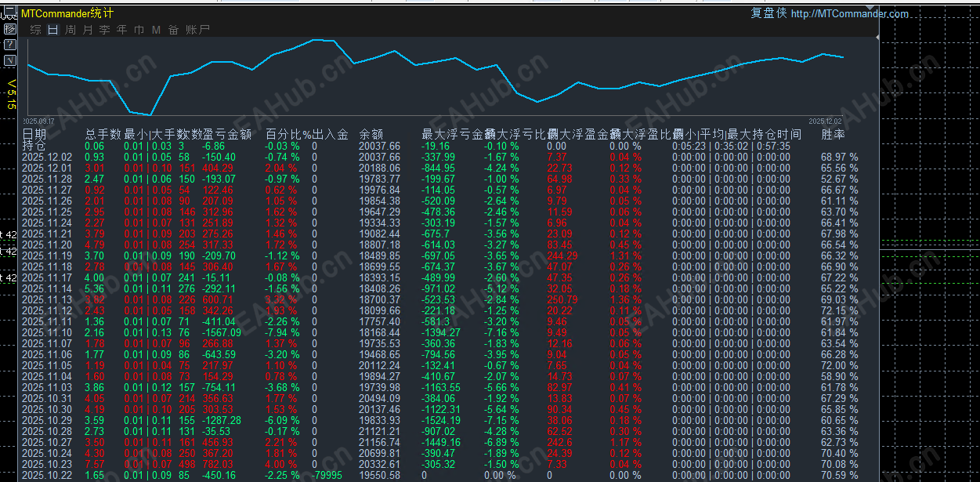Open the 币 symbol tab
Viewport: 980px width, 482px height.
(139, 30)
